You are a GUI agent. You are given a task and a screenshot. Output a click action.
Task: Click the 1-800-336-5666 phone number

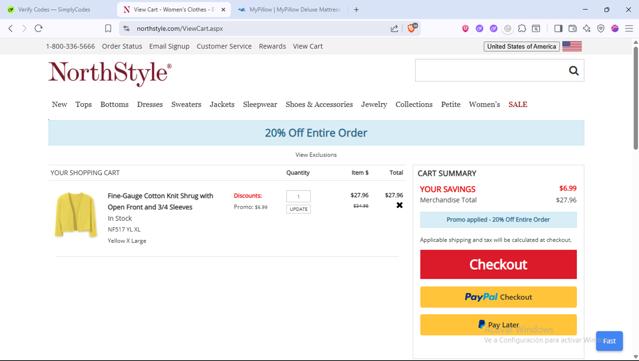70,46
